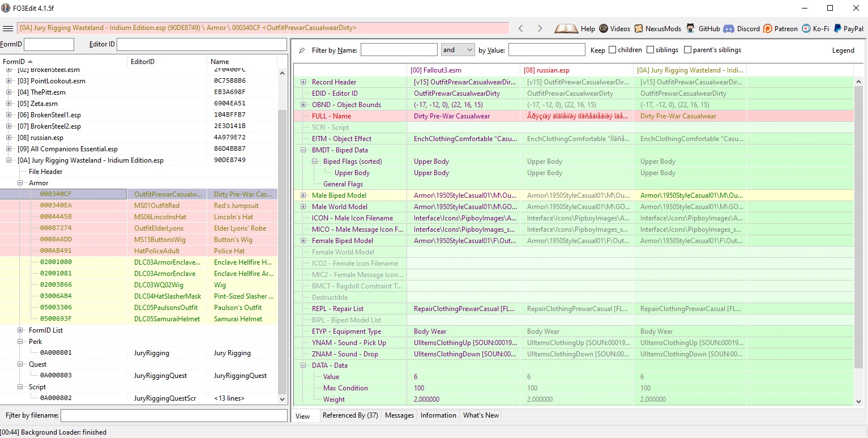This screenshot has height=438, width=868.
Task: Switch to Referenced By (37) tab
Action: pyautogui.click(x=350, y=415)
